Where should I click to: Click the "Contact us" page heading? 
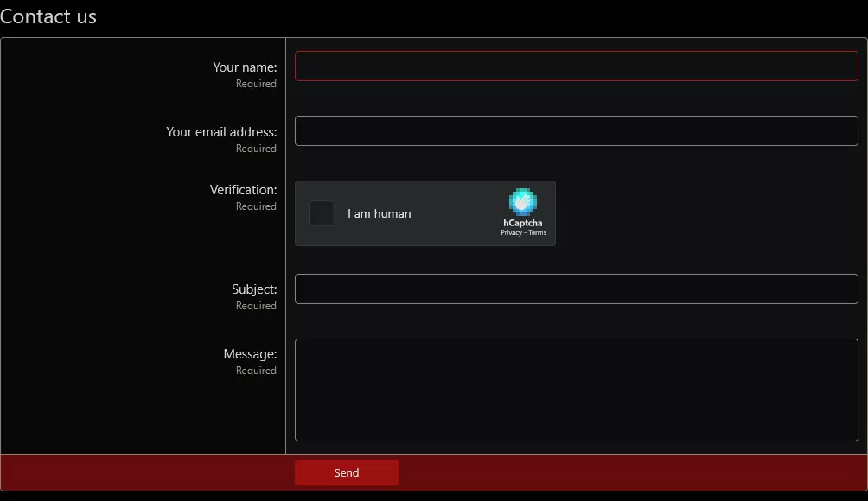click(48, 16)
